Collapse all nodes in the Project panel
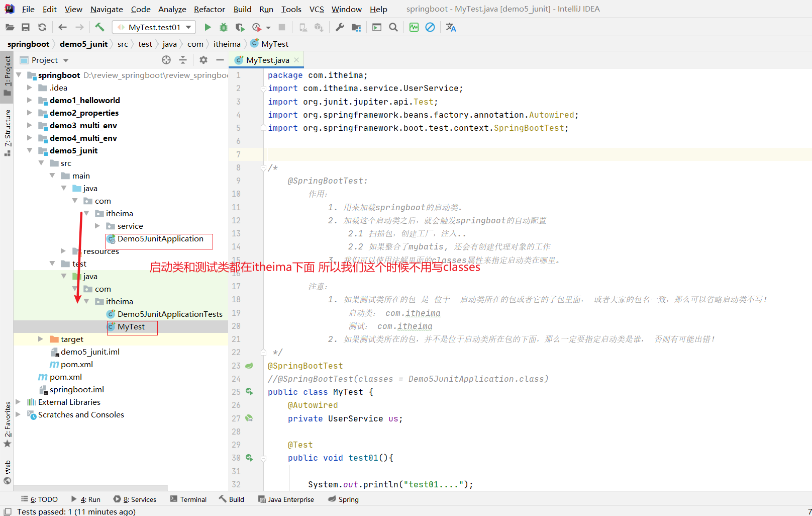Screen dimensions: 812x516 click(183, 60)
